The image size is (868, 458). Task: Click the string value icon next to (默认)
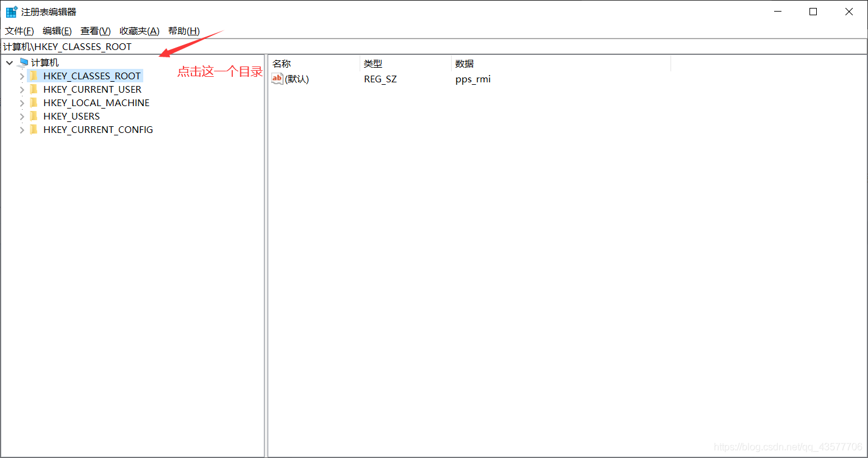point(277,79)
